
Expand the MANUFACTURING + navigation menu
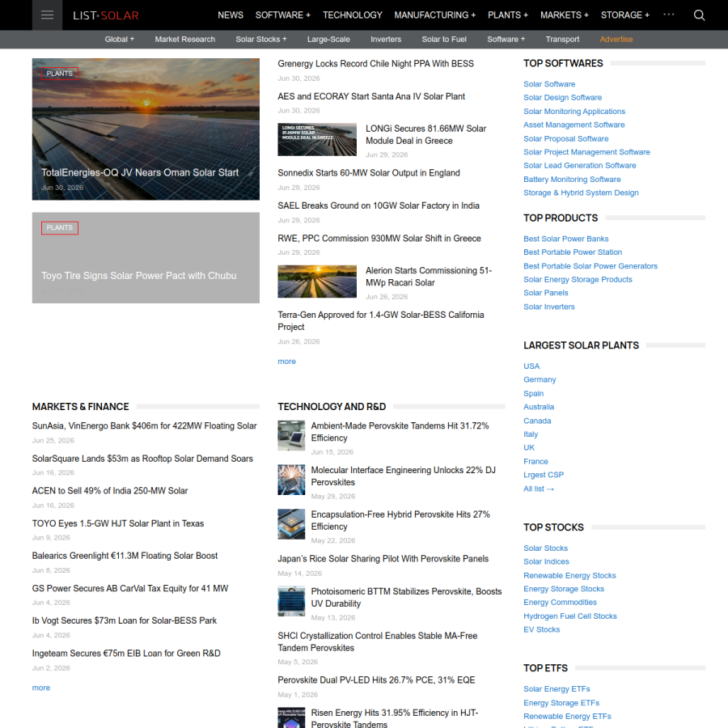[435, 15]
